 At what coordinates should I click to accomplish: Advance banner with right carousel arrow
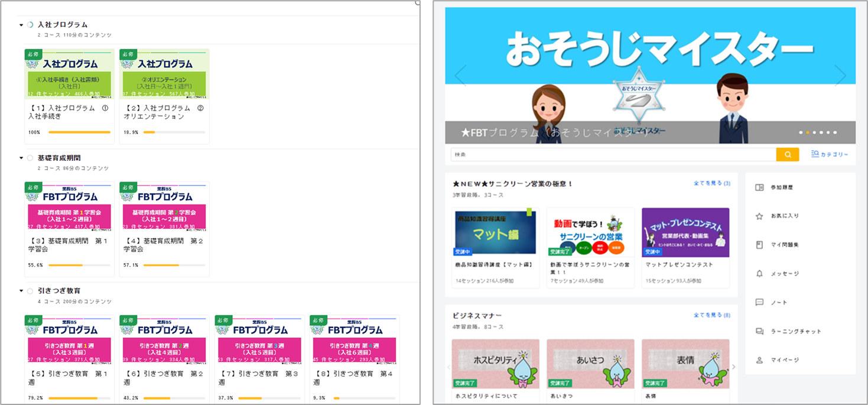pyautogui.click(x=840, y=75)
